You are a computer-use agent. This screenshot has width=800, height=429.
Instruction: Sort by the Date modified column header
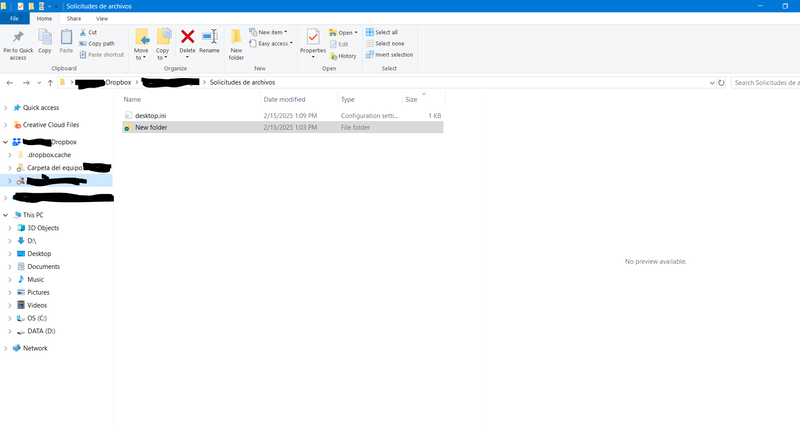click(x=285, y=100)
